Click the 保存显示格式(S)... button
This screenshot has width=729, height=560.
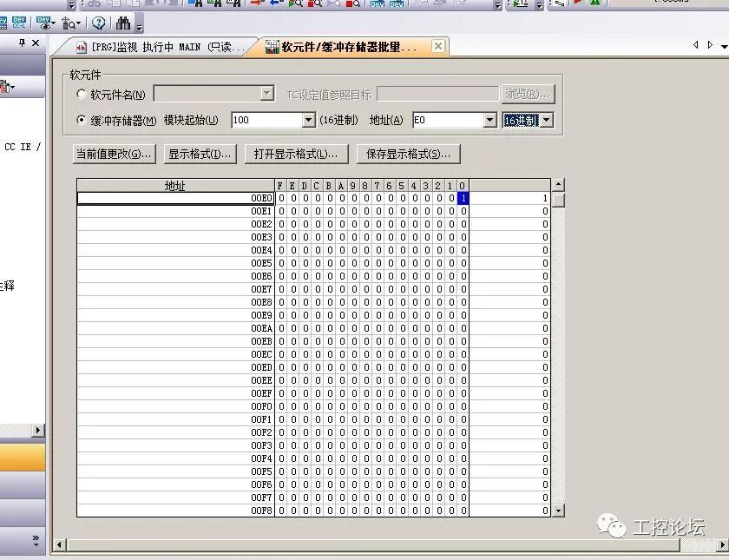click(408, 154)
